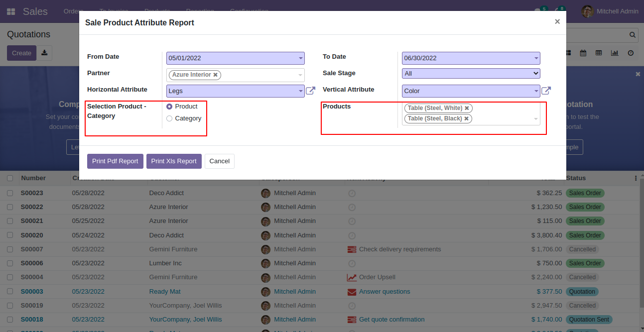Click the activity clock icon for S00019
The image size is (644, 332).
pos(352,306)
